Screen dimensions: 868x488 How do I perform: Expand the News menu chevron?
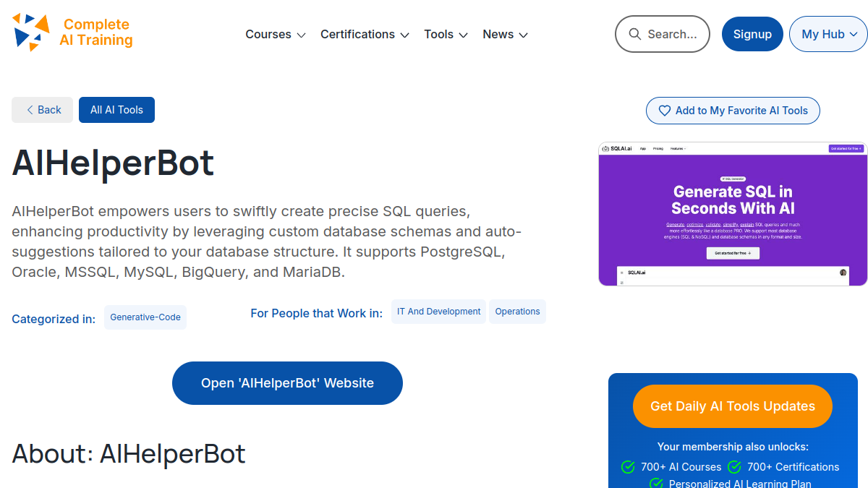(x=523, y=35)
